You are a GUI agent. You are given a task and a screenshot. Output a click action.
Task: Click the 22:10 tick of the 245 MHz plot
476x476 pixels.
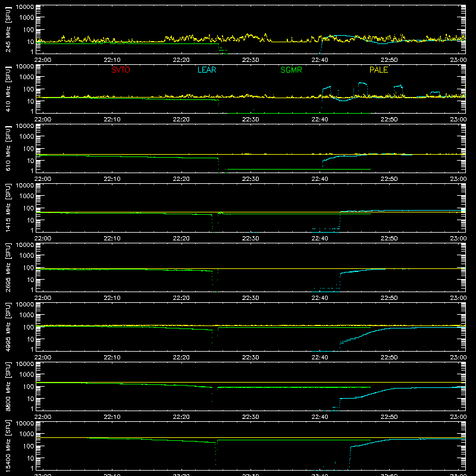[112, 60]
